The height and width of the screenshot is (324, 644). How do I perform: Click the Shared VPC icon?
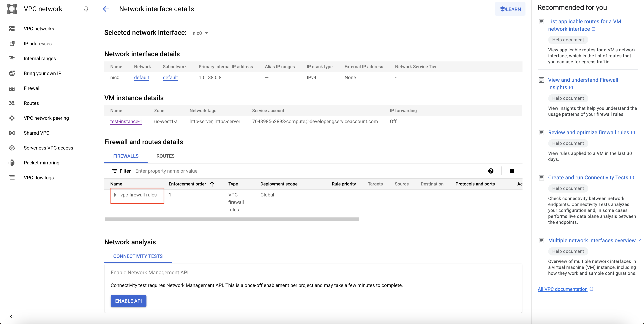tap(12, 133)
